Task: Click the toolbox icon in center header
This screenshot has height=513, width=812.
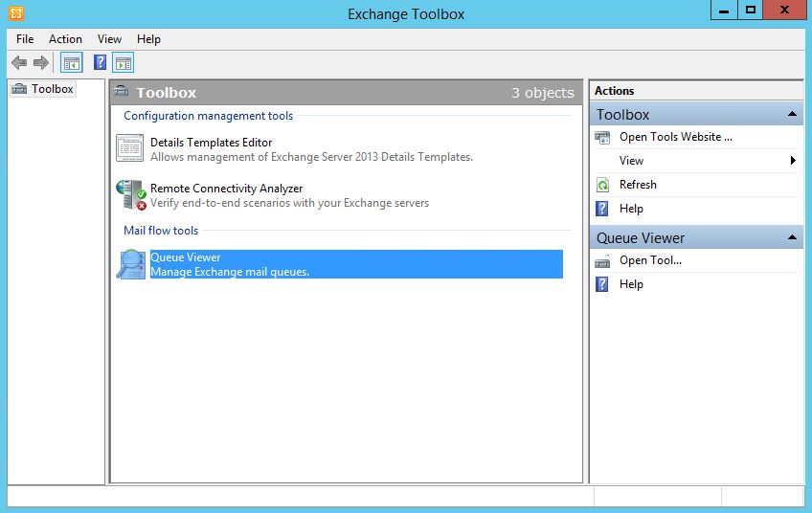Action: (122, 91)
